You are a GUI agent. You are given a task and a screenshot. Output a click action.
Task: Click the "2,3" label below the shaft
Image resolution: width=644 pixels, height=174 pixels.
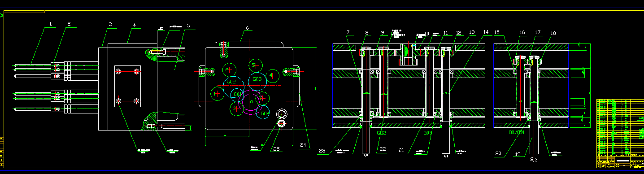coord(534,159)
